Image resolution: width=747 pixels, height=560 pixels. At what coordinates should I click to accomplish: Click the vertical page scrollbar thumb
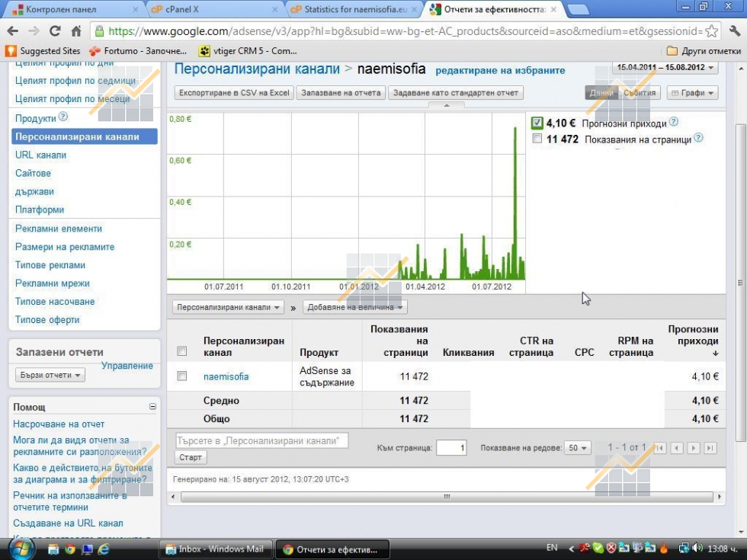click(x=740, y=283)
